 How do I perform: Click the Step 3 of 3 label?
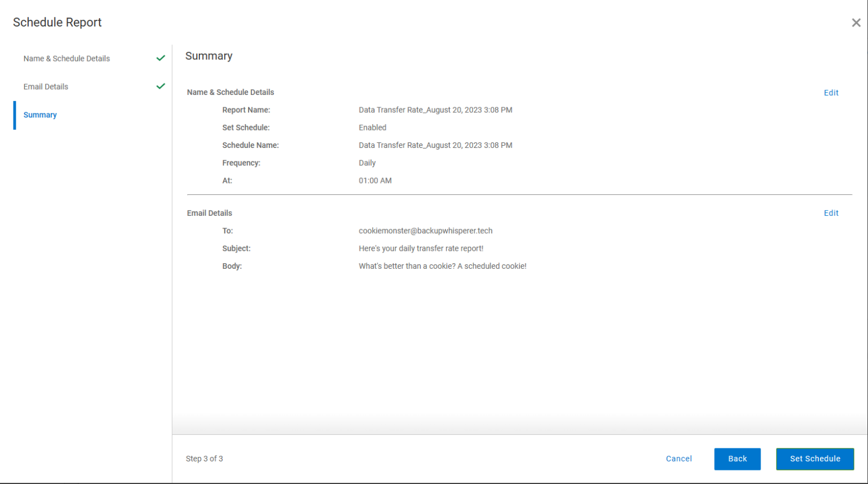tap(205, 458)
